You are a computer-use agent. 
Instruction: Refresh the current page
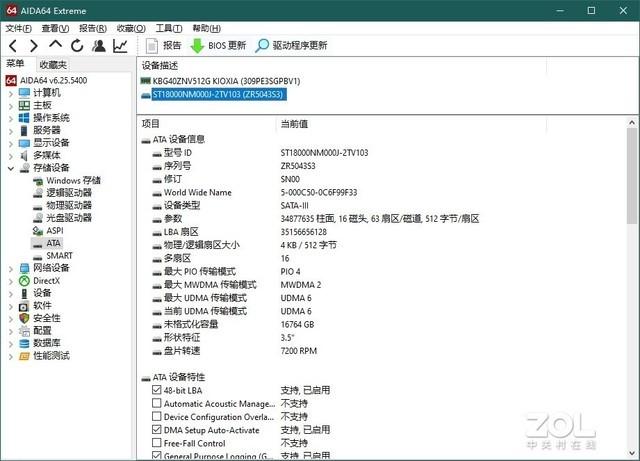tap(77, 46)
